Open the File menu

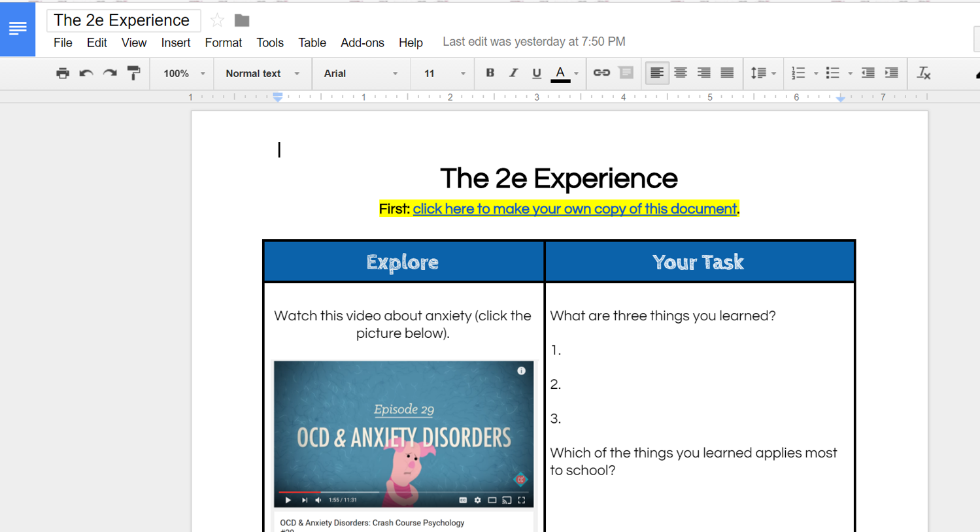pyautogui.click(x=63, y=43)
